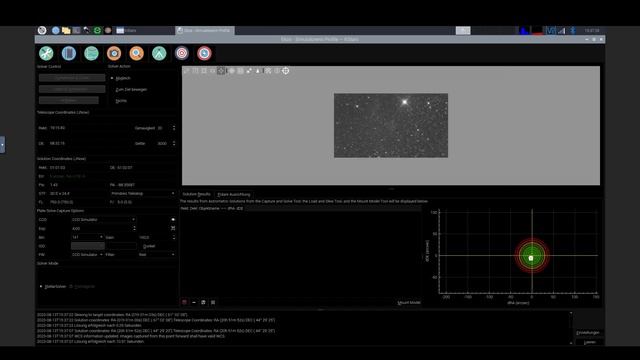Adjust the exposure value spinner arrows

[134, 229]
